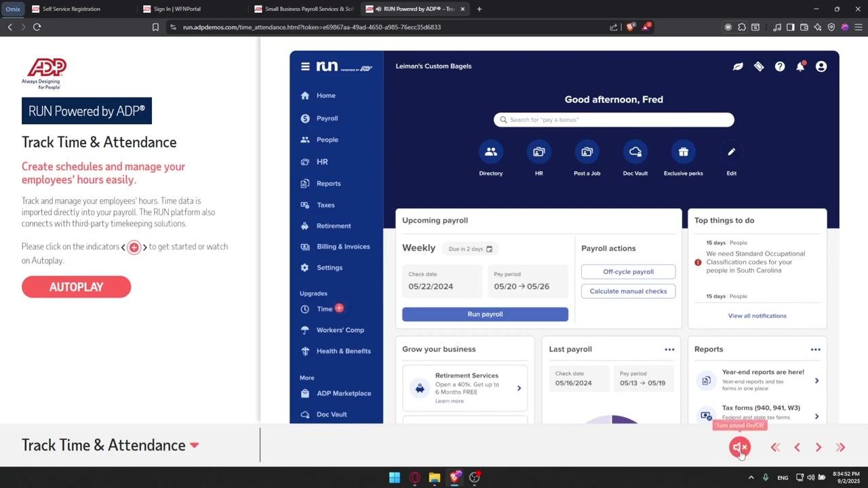Click the Run payroll button
The height and width of the screenshot is (488, 868).
point(485,314)
